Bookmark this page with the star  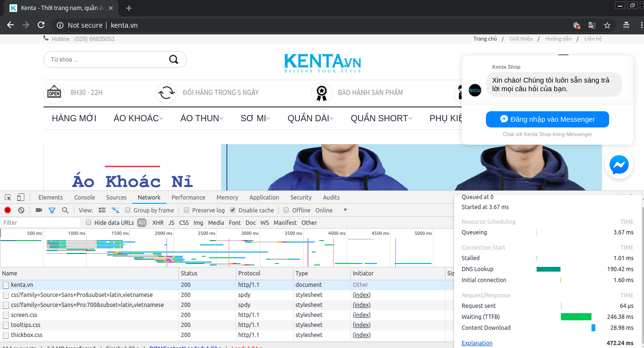click(607, 25)
